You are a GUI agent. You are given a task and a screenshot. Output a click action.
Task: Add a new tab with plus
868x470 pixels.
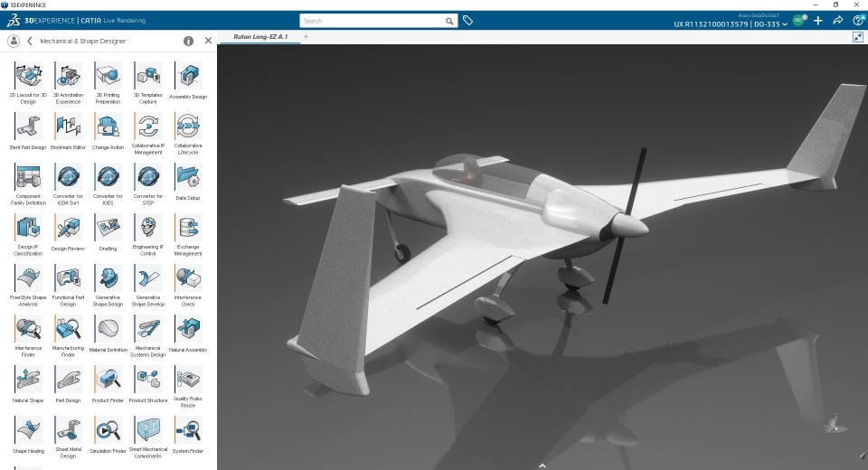pyautogui.click(x=306, y=36)
